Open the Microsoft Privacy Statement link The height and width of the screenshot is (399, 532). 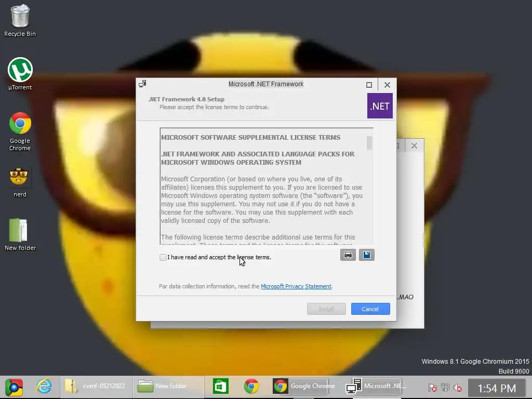[296, 286]
